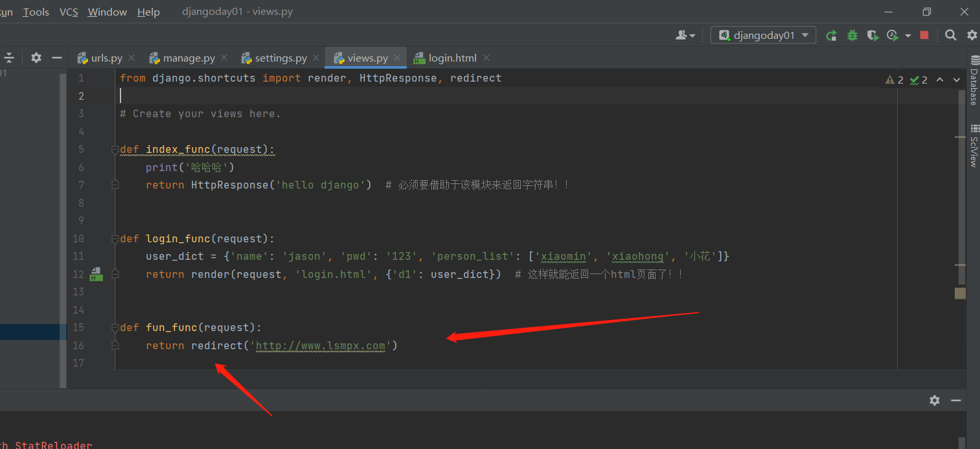Image resolution: width=980 pixels, height=449 pixels.
Task: Run djangoday01 with coverage shield icon
Action: click(x=872, y=36)
